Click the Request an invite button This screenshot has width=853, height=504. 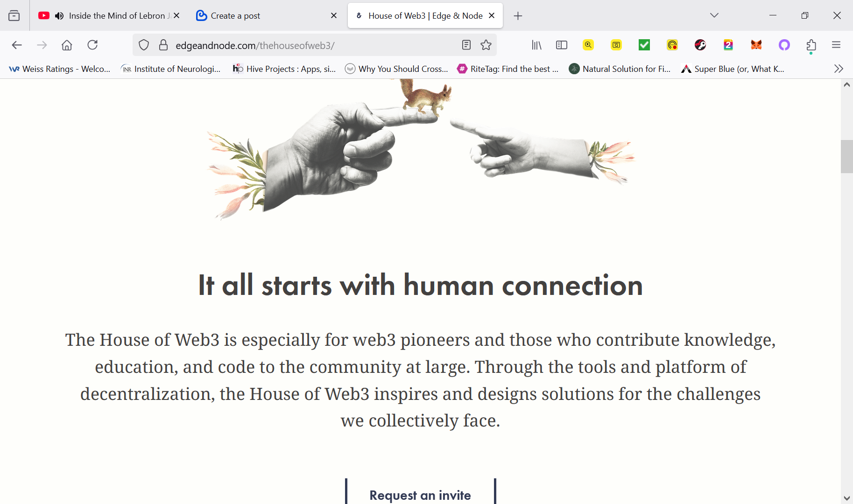[x=420, y=494]
